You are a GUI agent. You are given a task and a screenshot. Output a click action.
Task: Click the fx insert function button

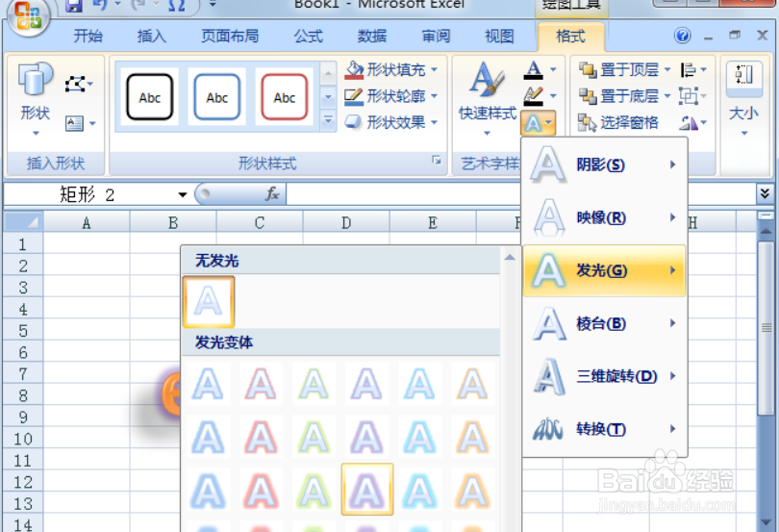pos(272,194)
